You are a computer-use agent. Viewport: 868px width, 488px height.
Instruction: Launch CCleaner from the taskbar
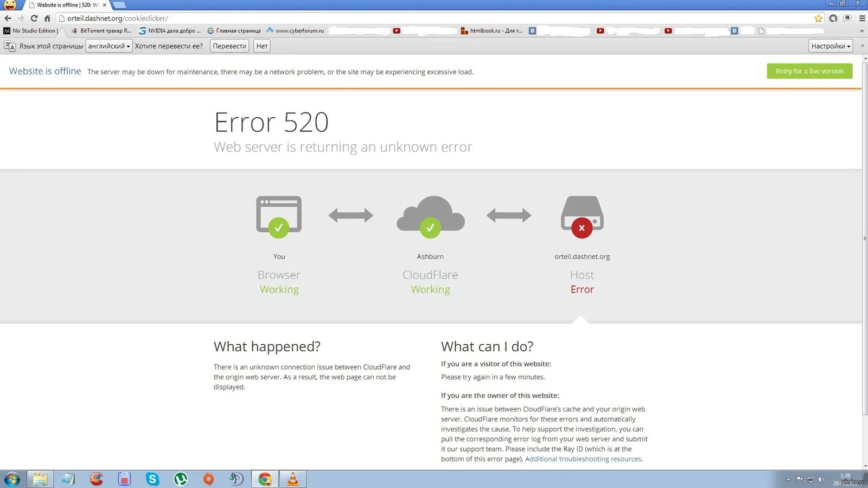coord(97,479)
